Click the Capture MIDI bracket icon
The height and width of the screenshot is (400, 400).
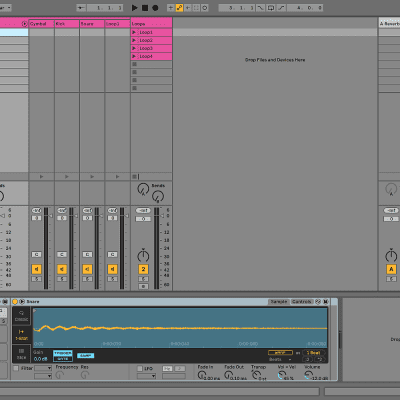click(x=196, y=8)
